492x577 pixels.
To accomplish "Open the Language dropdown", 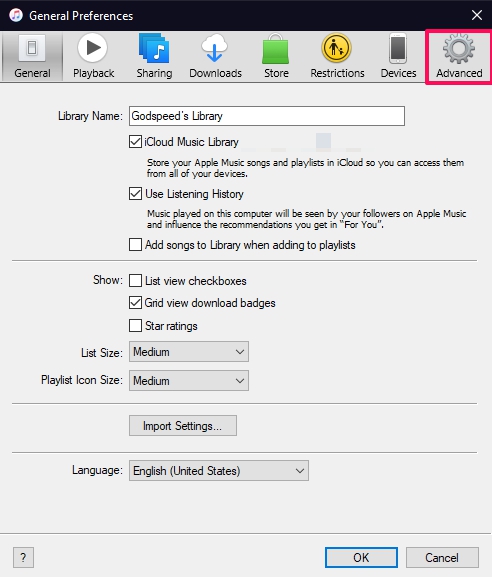I will (219, 471).
